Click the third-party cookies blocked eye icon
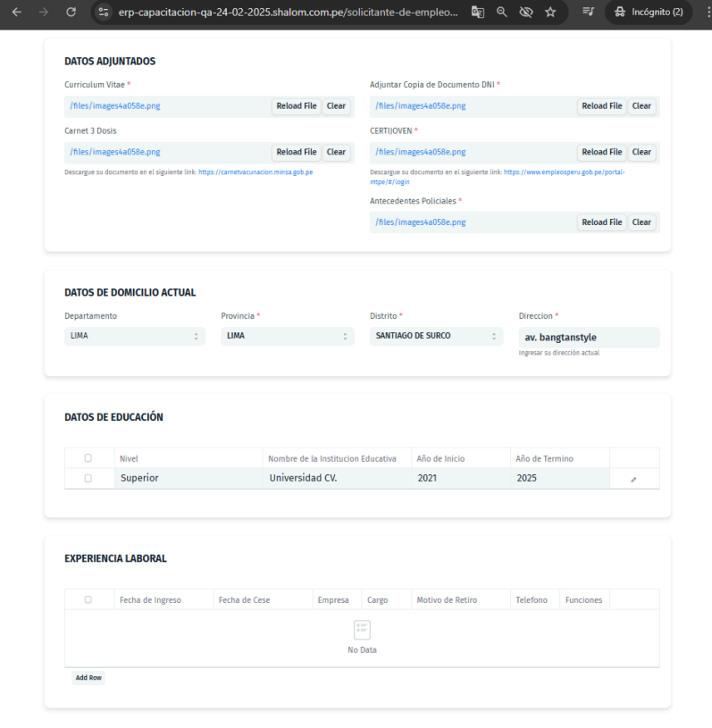This screenshot has height=728, width=712. (526, 13)
